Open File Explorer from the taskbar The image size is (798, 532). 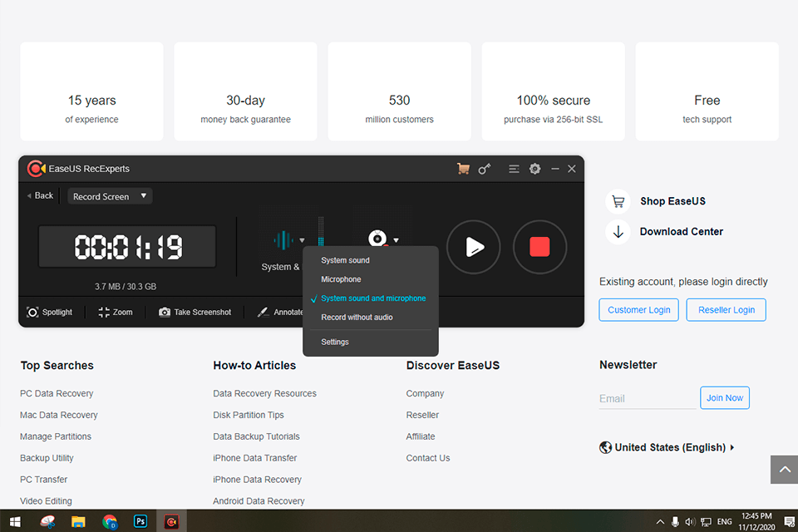pyautogui.click(x=78, y=522)
